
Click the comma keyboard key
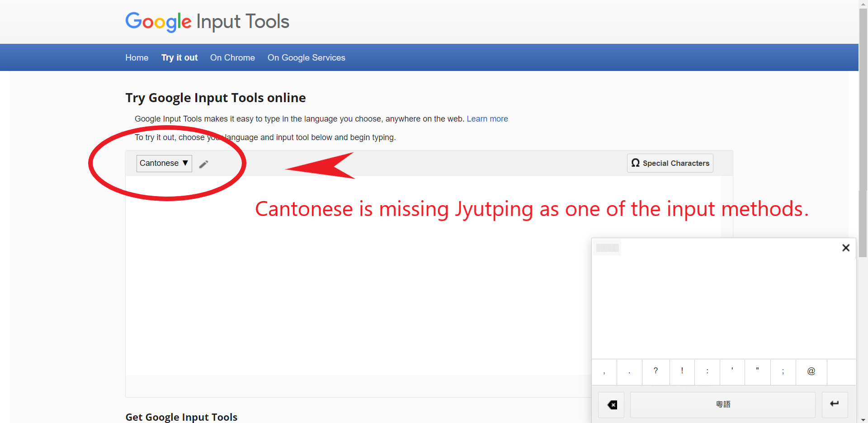click(604, 371)
